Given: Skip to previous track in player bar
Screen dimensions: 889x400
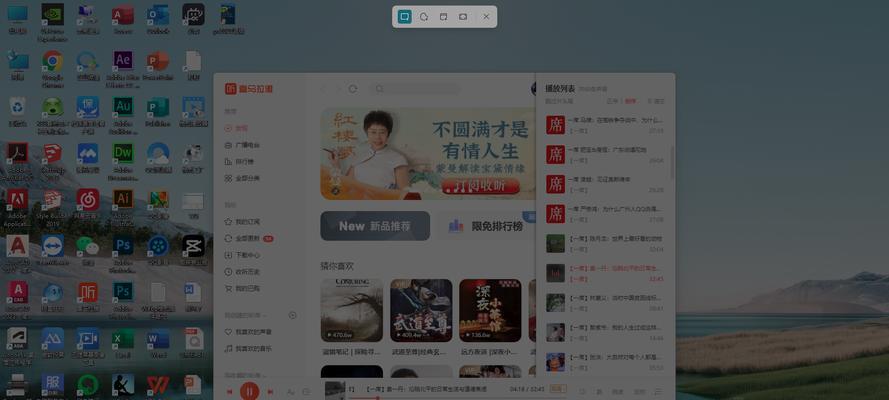Looking at the screenshot, I should click(230, 392).
